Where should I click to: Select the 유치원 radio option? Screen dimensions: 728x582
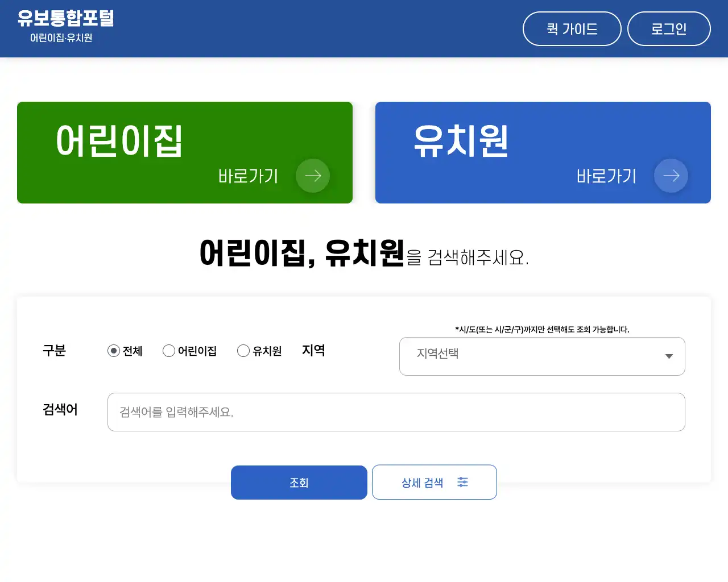pos(243,351)
